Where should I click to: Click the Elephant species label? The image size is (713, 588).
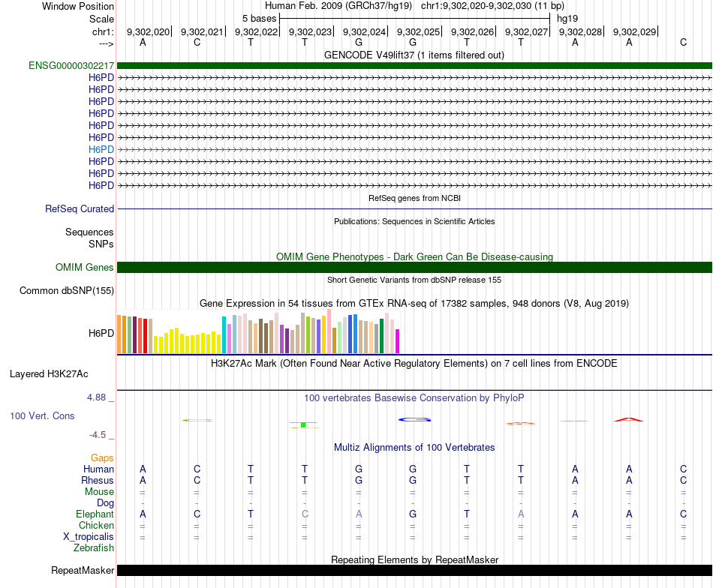tap(95, 514)
